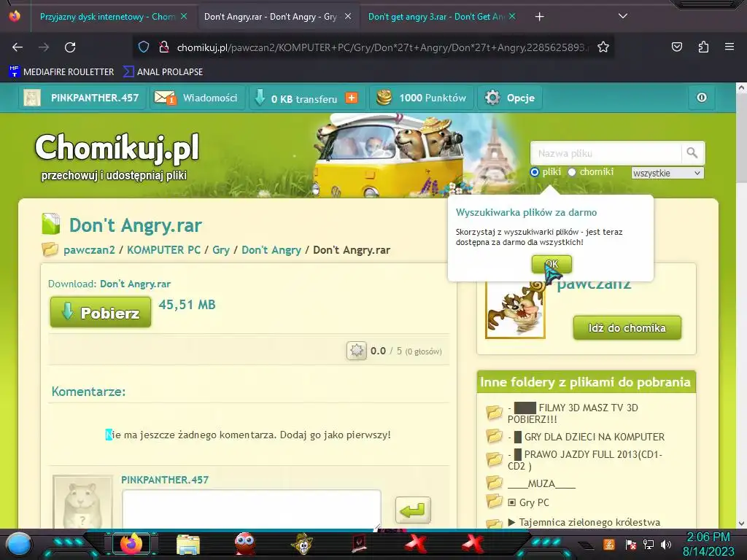The width and height of the screenshot is (747, 560).
Task: Open pawczan2 breadcrumb link
Action: [89, 250]
